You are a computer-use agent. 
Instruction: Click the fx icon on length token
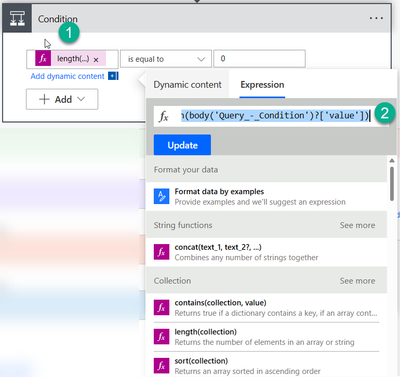coord(43,59)
